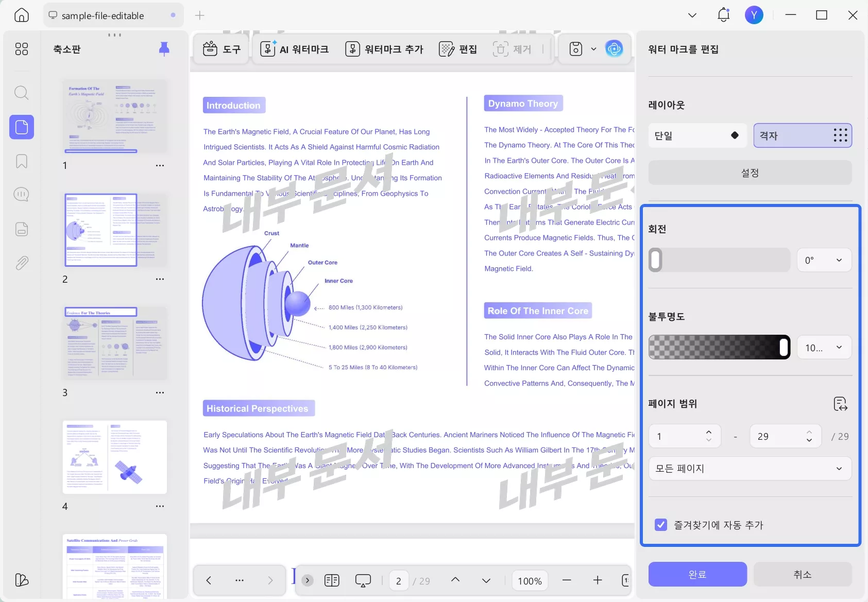Select page 3 thumbnail

[115, 343]
